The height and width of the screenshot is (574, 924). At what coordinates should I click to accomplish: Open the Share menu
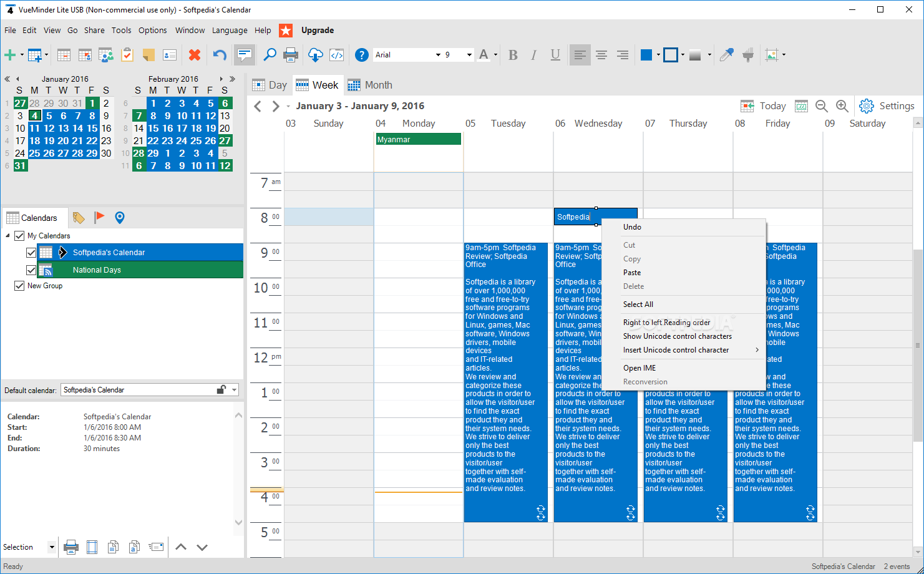pos(94,30)
